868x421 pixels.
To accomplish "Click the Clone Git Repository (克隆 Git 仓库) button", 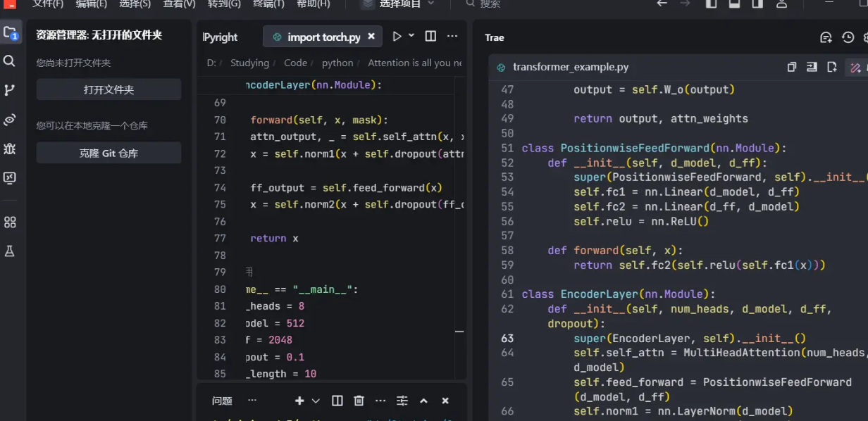I will 108,153.
